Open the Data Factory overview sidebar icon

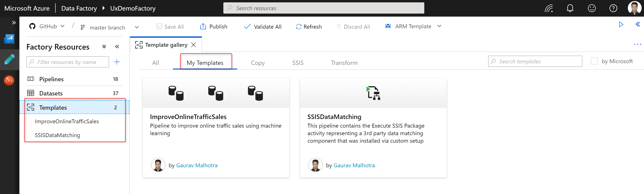9,39
